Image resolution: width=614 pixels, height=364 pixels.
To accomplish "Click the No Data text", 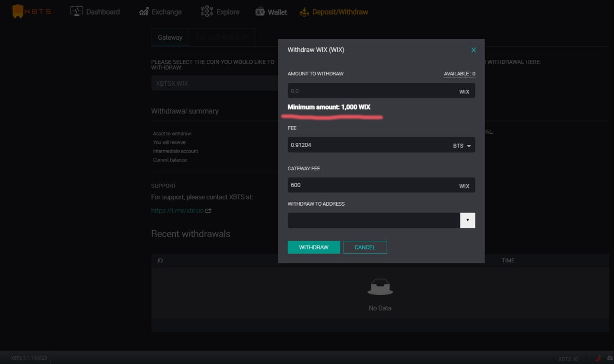I will (x=380, y=308).
